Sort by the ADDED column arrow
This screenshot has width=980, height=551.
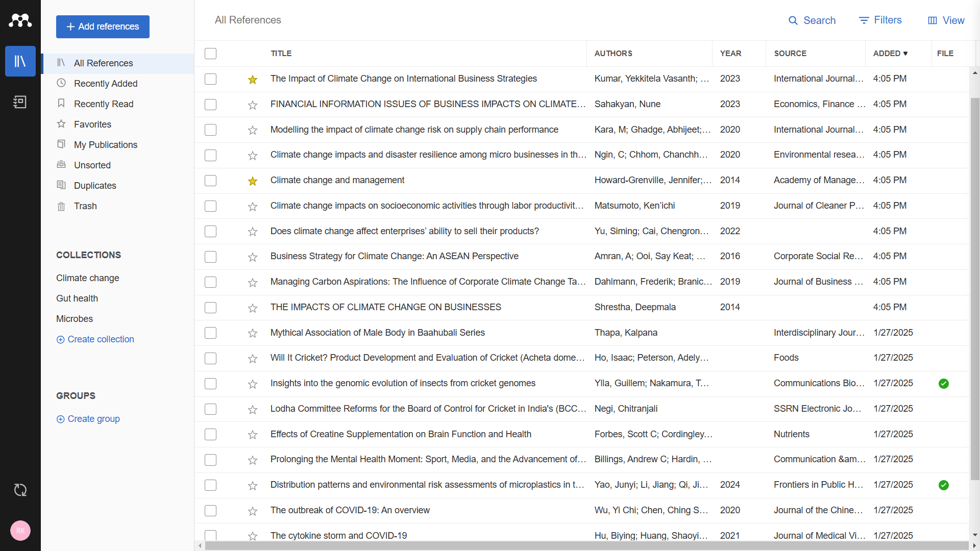pyautogui.click(x=905, y=54)
